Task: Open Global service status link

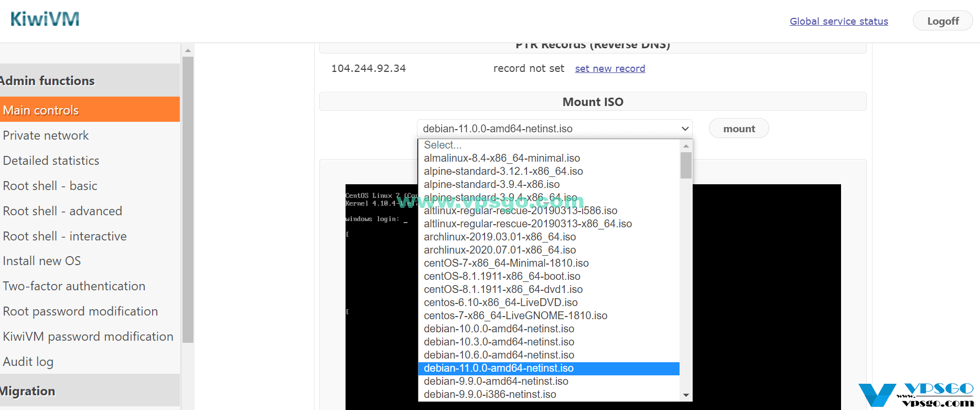Action: coord(839,22)
